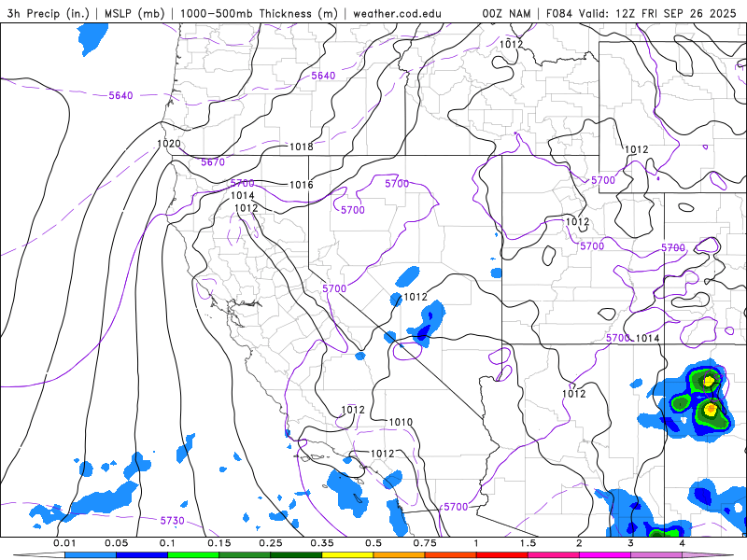Viewport: 747px width, 560px height.
Task: Click the "0.5" legend value
Action: point(373,543)
